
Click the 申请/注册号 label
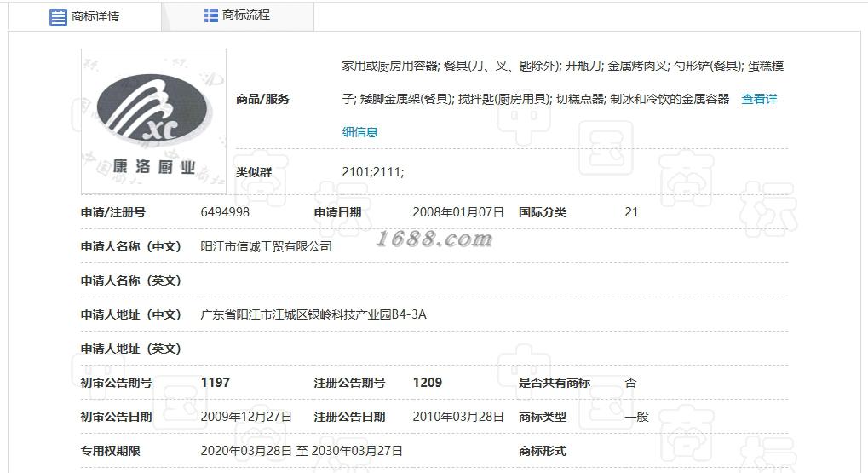point(113,212)
